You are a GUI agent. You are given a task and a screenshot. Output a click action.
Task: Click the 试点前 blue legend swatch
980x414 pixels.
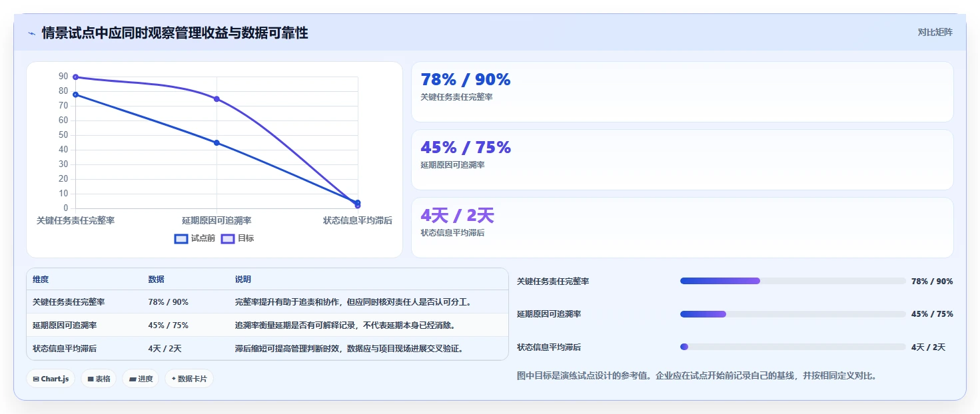[181, 238]
